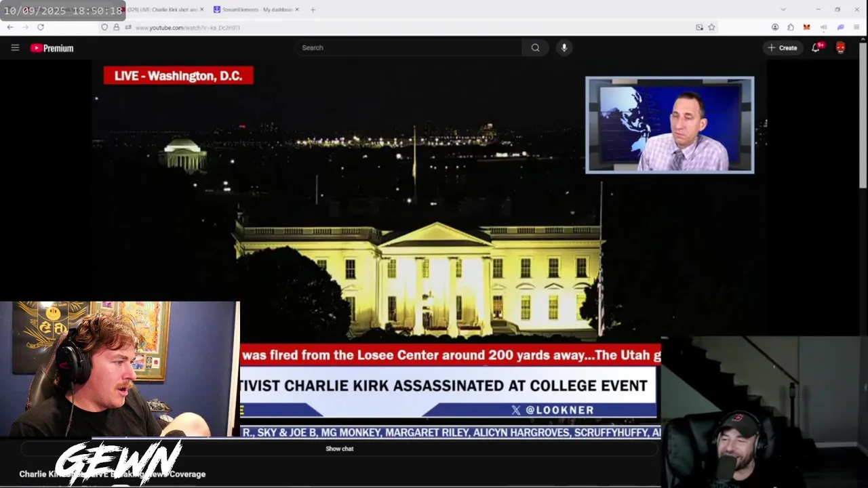Open YouTube notifications bell
Viewport: 868px width, 488px height.
click(816, 47)
